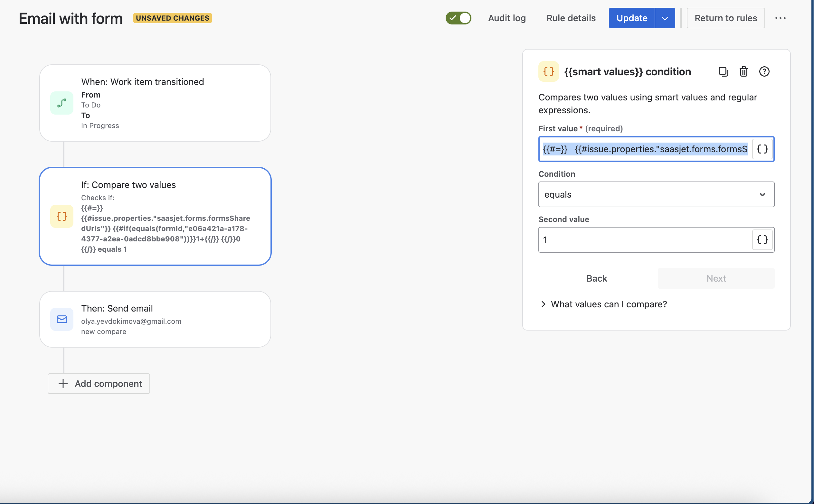Screen dimensions: 814x504
Task: Click Return to rules
Action: 725,18
